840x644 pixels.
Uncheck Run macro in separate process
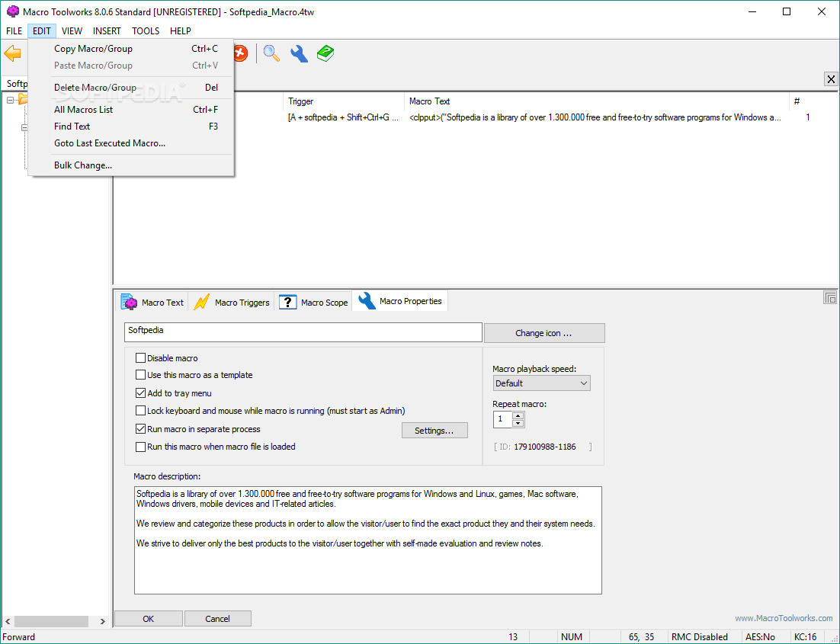[x=140, y=429]
